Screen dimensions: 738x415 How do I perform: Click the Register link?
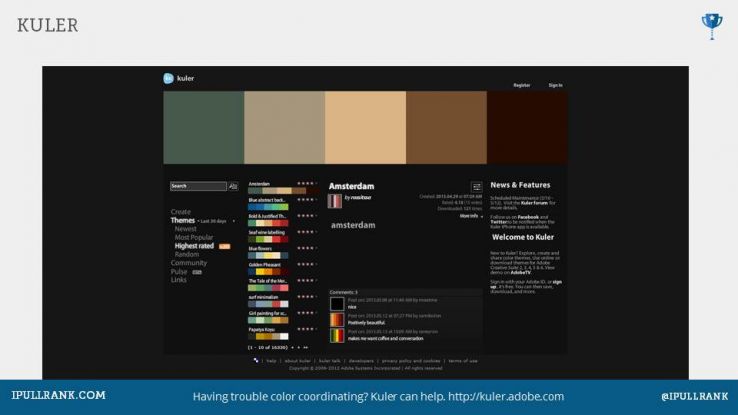click(x=522, y=85)
